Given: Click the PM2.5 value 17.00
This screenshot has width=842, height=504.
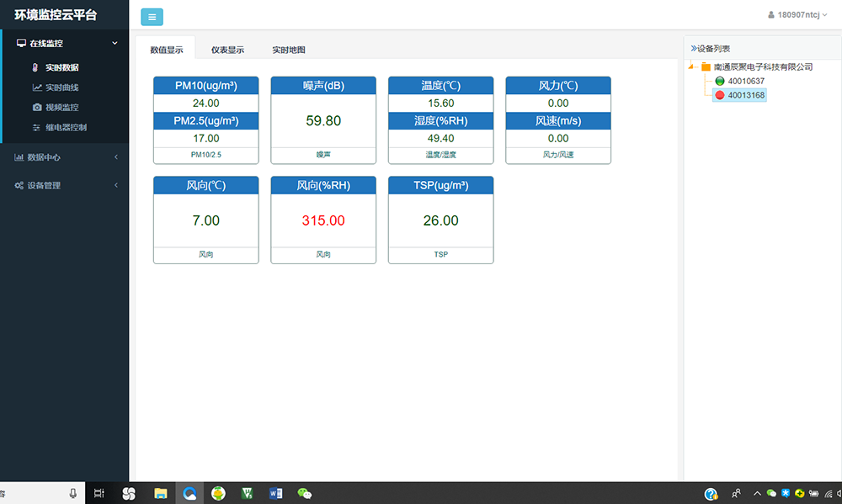Looking at the screenshot, I should pyautogui.click(x=206, y=139).
